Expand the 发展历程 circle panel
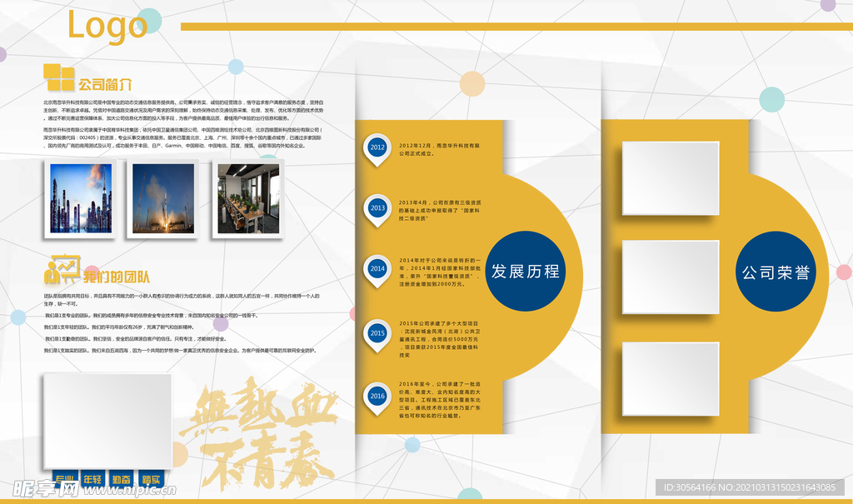This screenshot has width=853, height=504. [526, 272]
